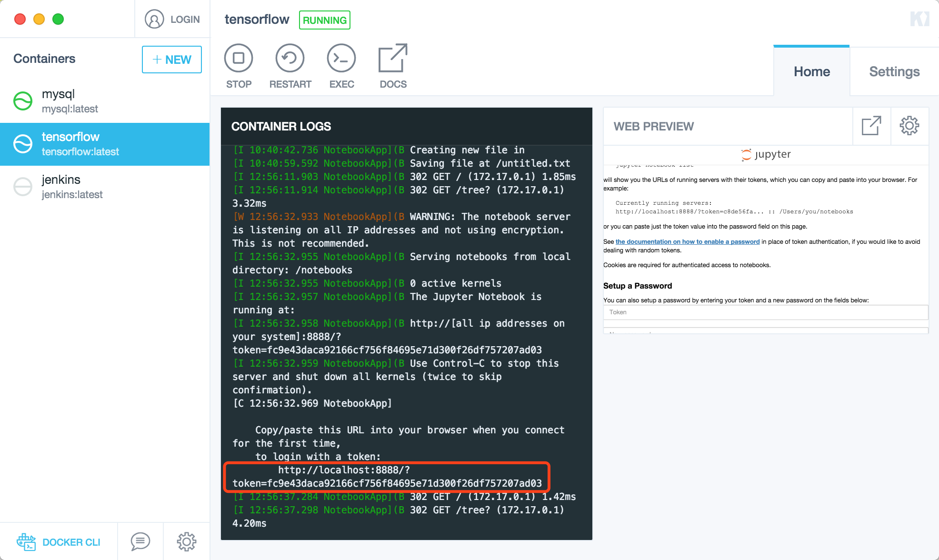Viewport: 939px width, 560px height.
Task: Click the tensorflow container title
Action: coord(257,20)
